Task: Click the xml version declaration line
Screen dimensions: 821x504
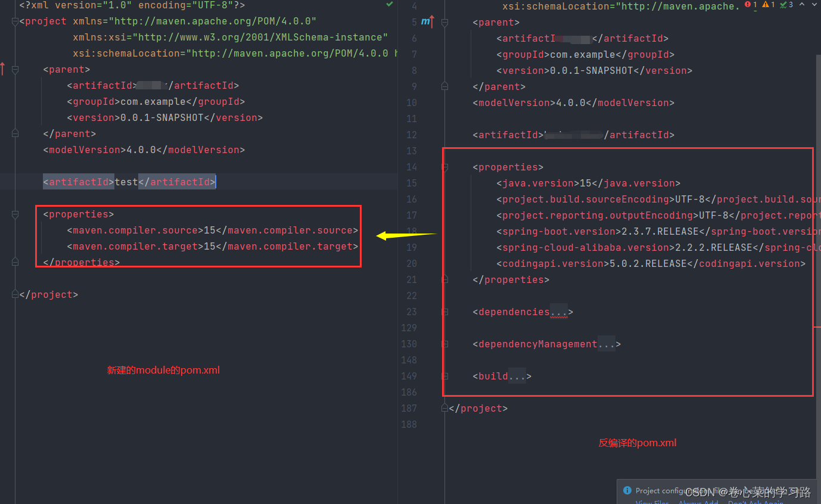Action: tap(132, 5)
